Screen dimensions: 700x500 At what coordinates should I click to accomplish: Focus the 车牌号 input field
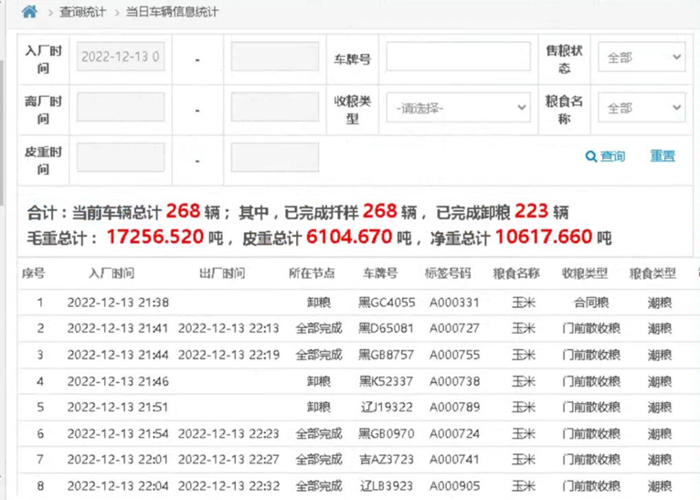tap(458, 56)
